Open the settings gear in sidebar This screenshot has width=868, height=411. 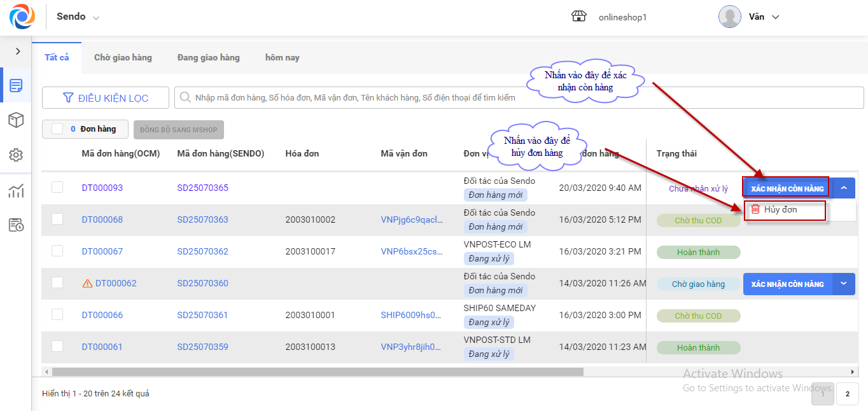tap(16, 155)
